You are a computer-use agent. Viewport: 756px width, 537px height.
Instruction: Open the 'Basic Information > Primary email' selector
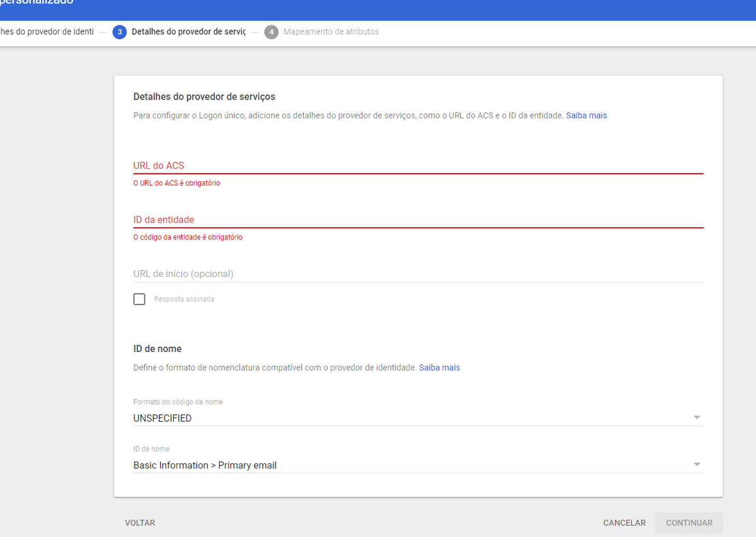205,466
